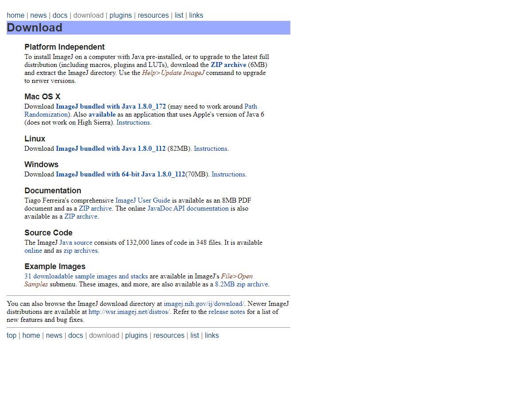Open 31 downloadable sample images link
This screenshot has height=399, width=532.
pyautogui.click(x=86, y=276)
